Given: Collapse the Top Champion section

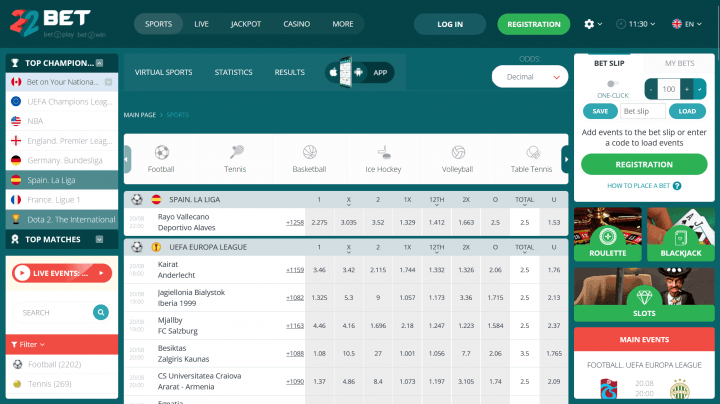Looking at the screenshot, I should pos(99,63).
